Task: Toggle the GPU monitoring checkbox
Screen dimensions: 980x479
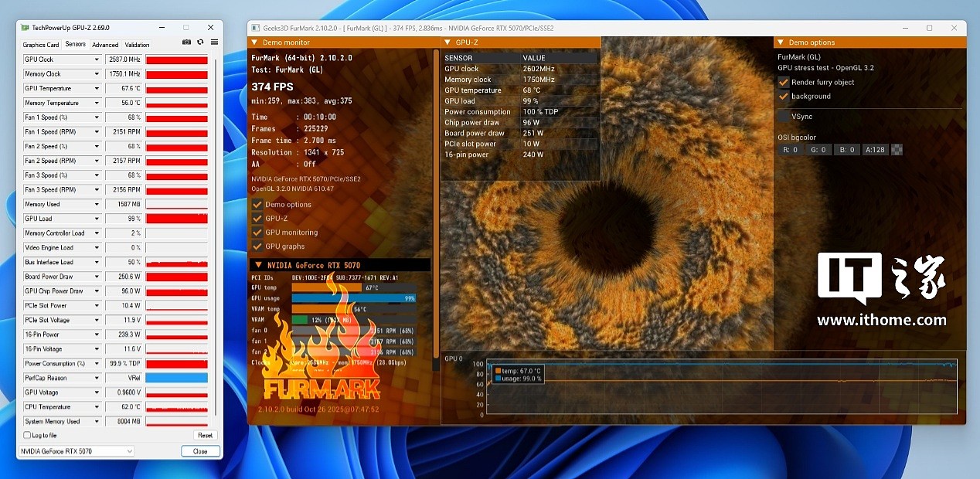Action: coord(257,233)
